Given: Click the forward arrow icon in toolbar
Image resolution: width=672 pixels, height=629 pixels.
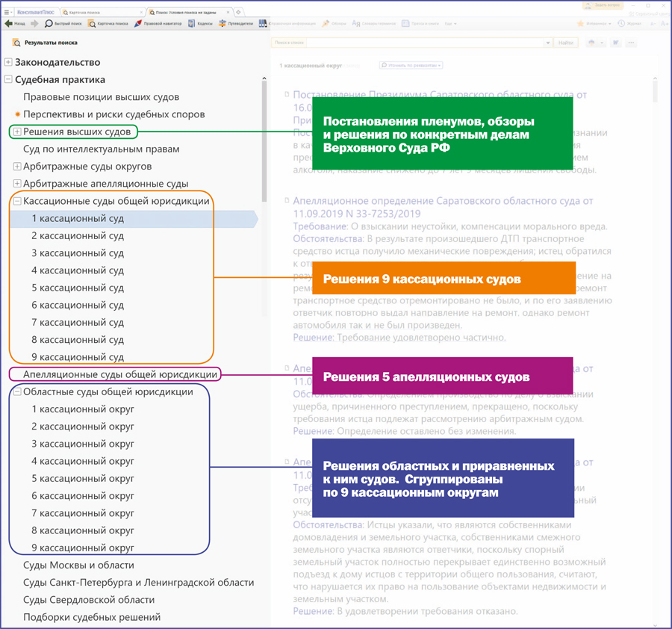Looking at the screenshot, I should pyautogui.click(x=34, y=24).
